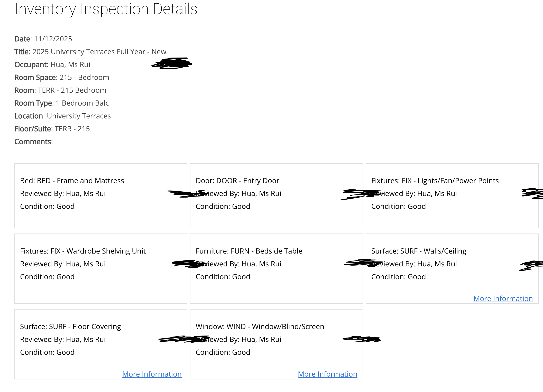Click the Wardrobe Shelving Unit fixture title
The image size is (543, 392).
83,251
